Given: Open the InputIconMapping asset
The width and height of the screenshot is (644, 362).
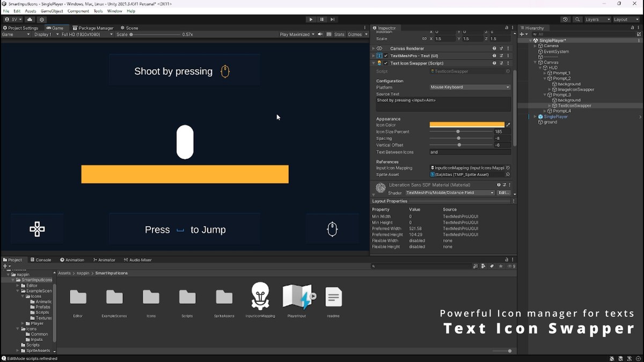Looking at the screenshot, I should 260,296.
